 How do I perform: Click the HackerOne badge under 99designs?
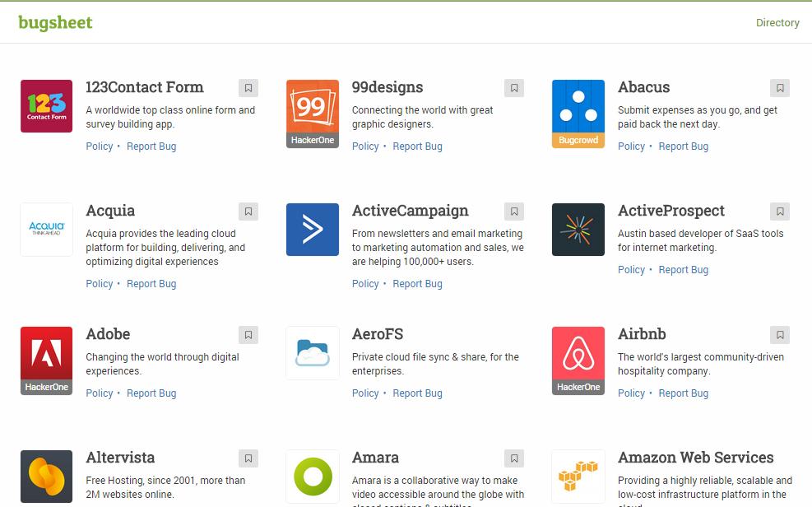[313, 141]
